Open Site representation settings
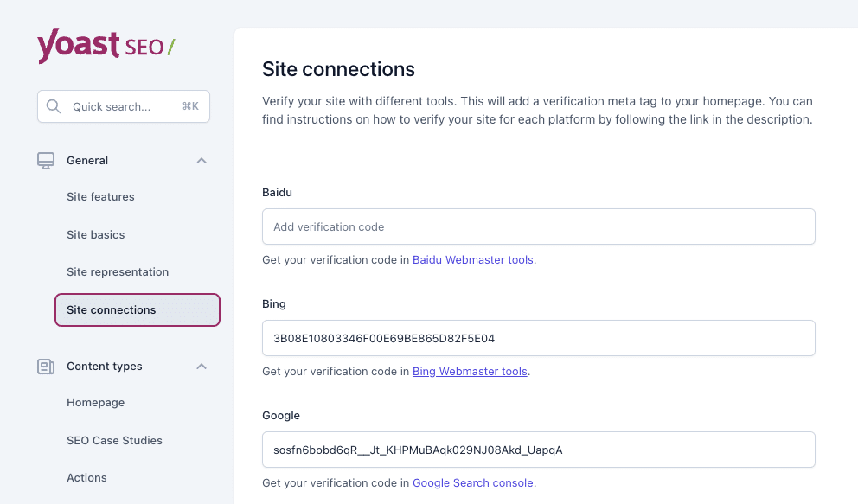The height and width of the screenshot is (504, 858). (118, 272)
